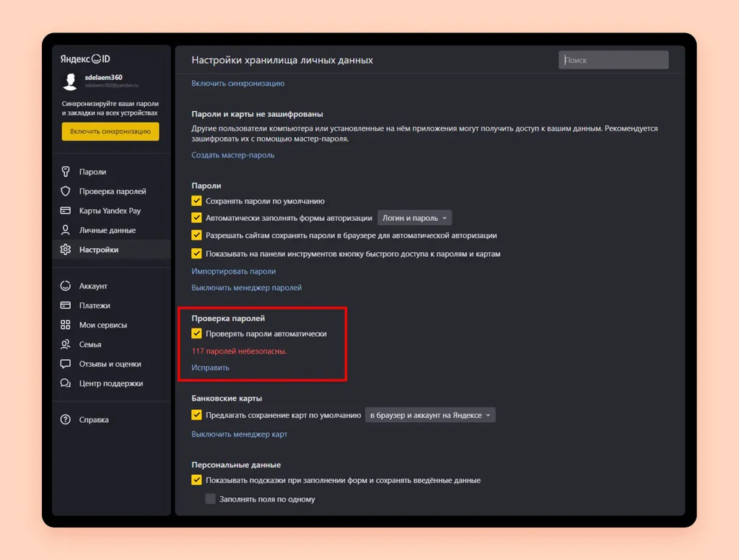Click the Включить синхронизацию link at top

pos(237,83)
